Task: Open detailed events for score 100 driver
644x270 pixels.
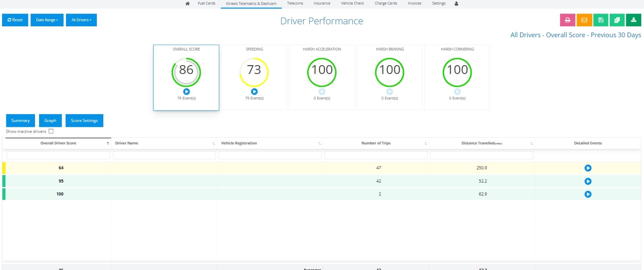Action: (588, 194)
